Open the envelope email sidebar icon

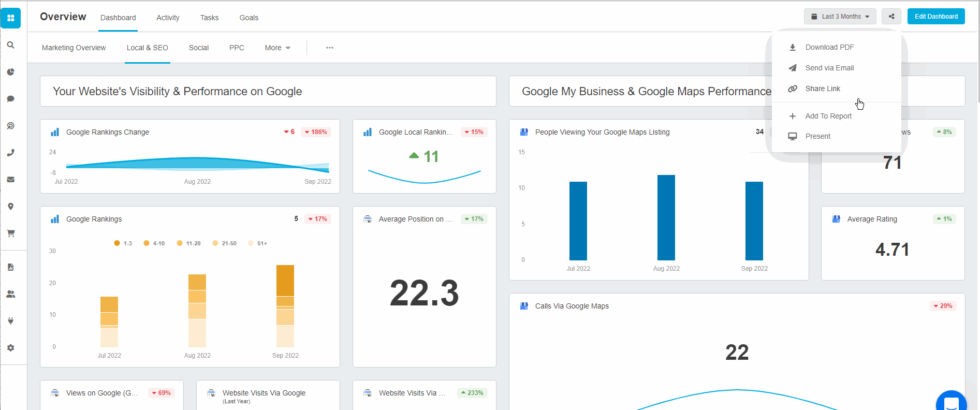[10, 180]
